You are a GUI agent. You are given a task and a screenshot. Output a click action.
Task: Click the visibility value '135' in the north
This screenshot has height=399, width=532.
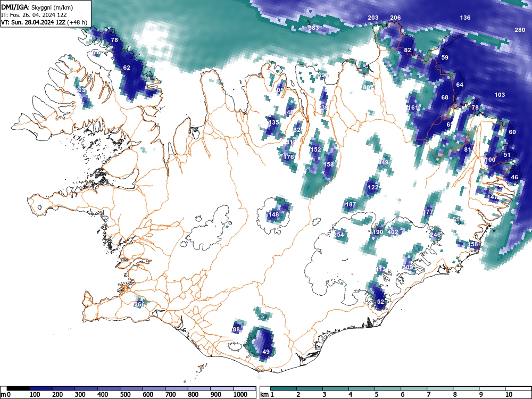tap(273, 122)
